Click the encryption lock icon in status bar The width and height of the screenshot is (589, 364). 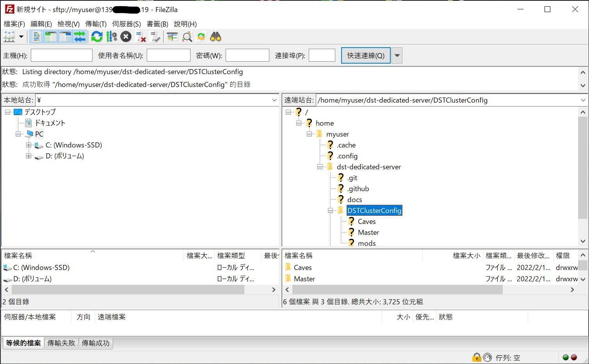pyautogui.click(x=476, y=357)
